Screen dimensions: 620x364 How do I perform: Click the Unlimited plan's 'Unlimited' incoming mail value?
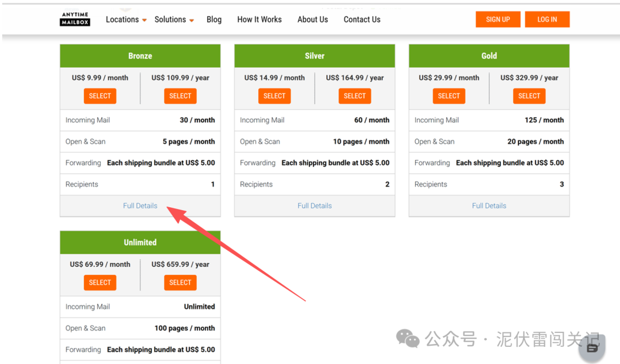(199, 307)
